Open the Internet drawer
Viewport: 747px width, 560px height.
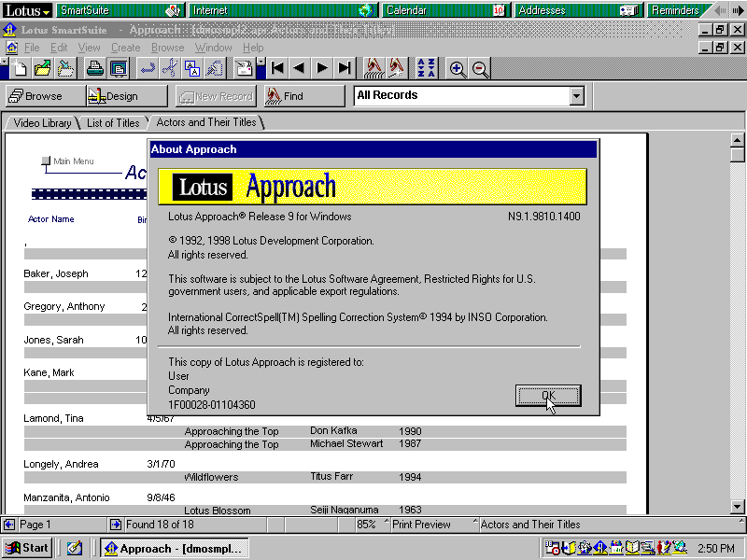coord(283,10)
